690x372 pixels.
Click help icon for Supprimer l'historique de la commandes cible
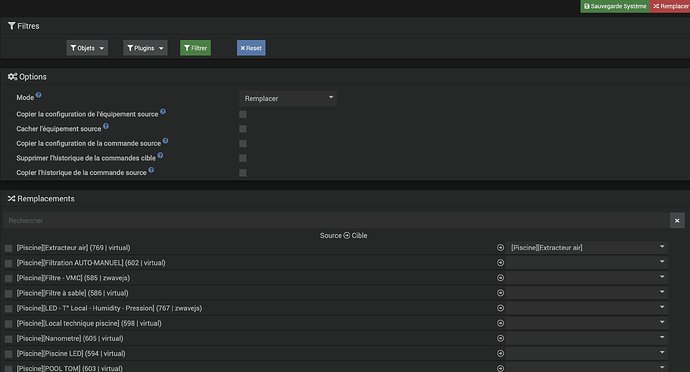160,155
